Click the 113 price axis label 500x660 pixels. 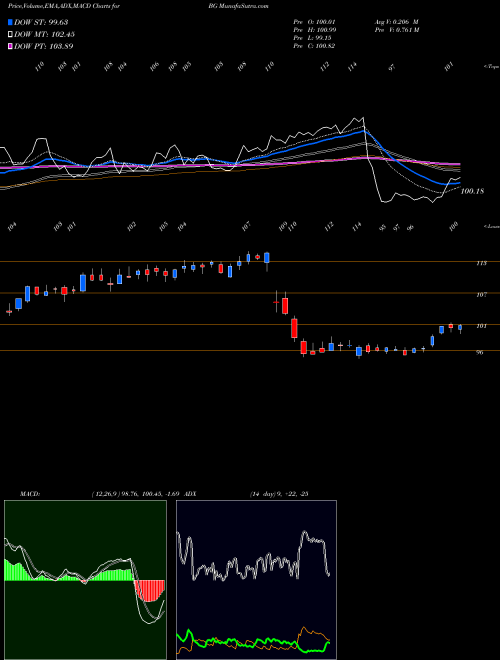point(481,263)
